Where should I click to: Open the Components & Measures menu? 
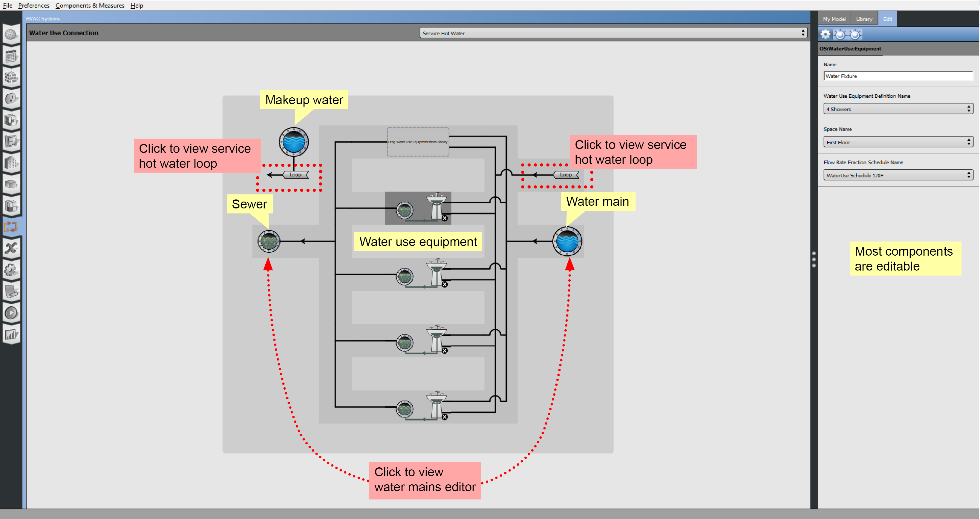pos(90,5)
